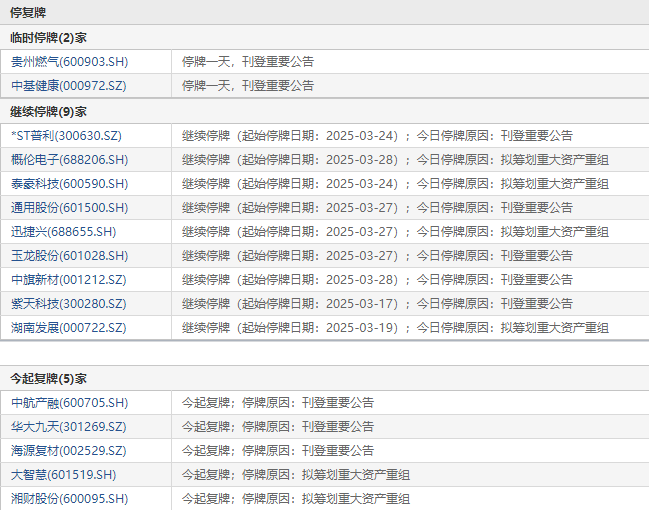Open the *ST普利(300630.SZ) stock link
Image resolution: width=649 pixels, height=510 pixels.
(66, 136)
